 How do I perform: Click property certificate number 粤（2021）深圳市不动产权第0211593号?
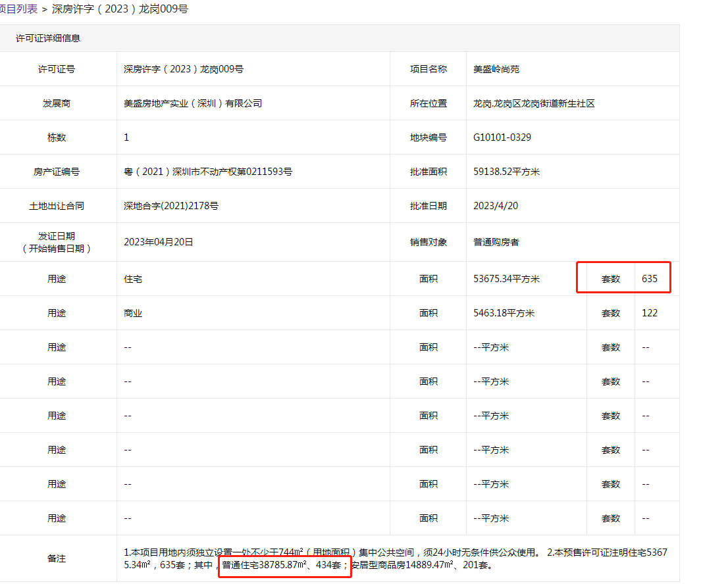tap(208, 172)
